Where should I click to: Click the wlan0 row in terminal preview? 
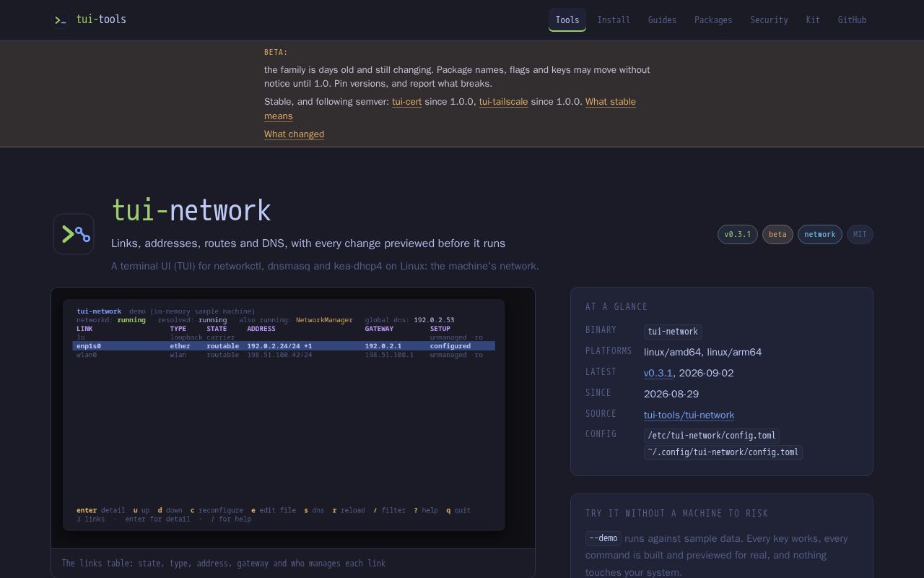pyautogui.click(x=284, y=355)
